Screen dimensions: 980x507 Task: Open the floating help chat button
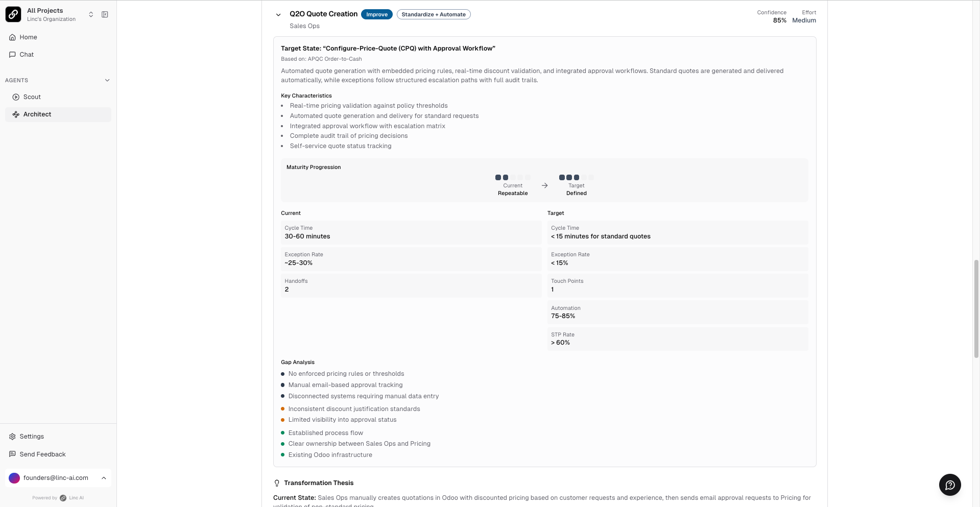coord(950,485)
